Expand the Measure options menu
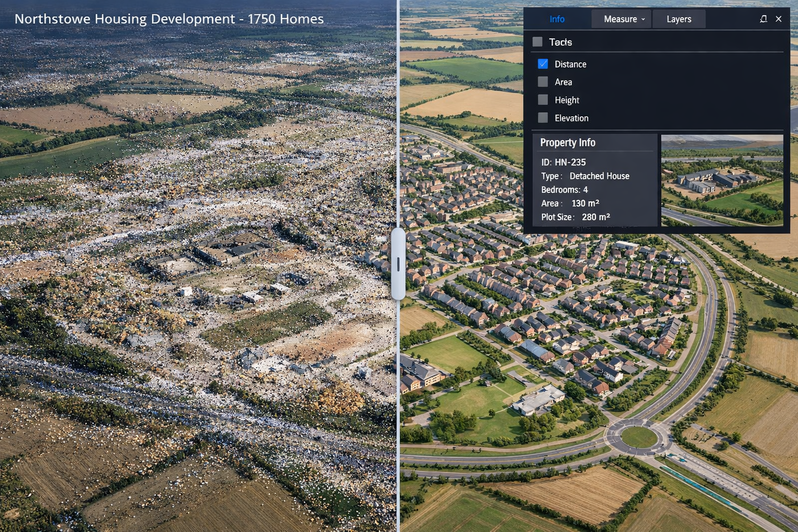This screenshot has height=532, width=798. click(621, 19)
